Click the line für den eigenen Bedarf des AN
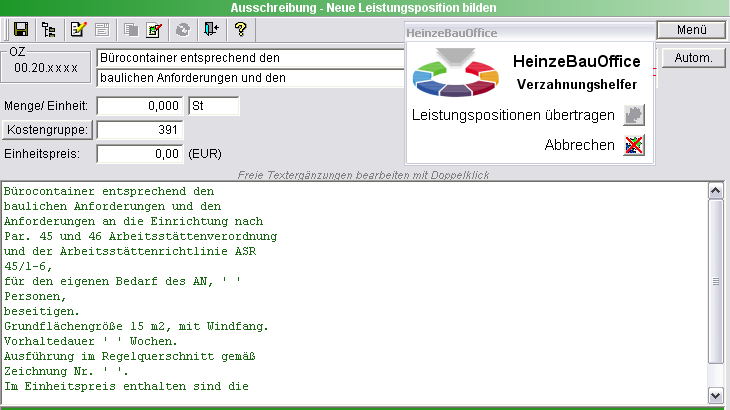The width and height of the screenshot is (730, 410). (x=122, y=281)
